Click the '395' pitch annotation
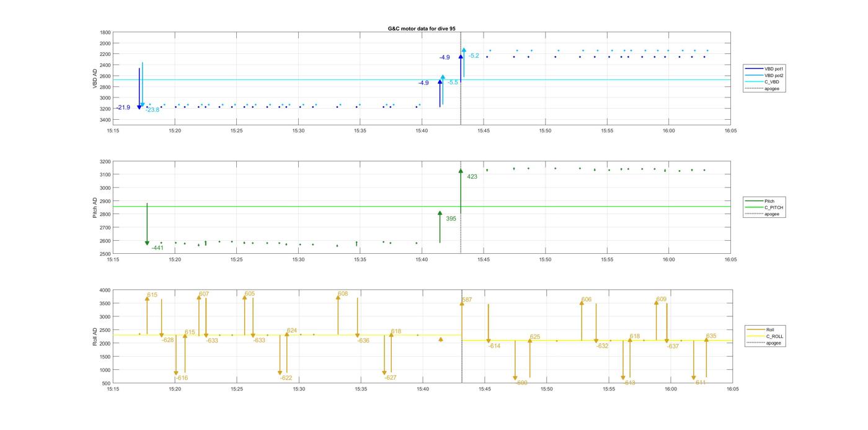This screenshot has width=868, height=430. (451, 218)
